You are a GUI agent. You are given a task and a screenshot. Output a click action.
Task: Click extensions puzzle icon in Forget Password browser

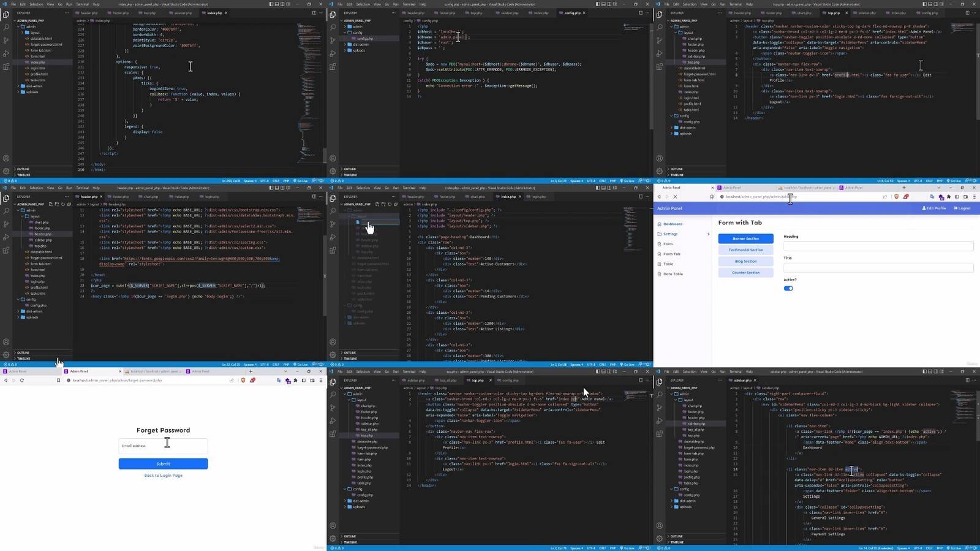pyautogui.click(x=296, y=380)
